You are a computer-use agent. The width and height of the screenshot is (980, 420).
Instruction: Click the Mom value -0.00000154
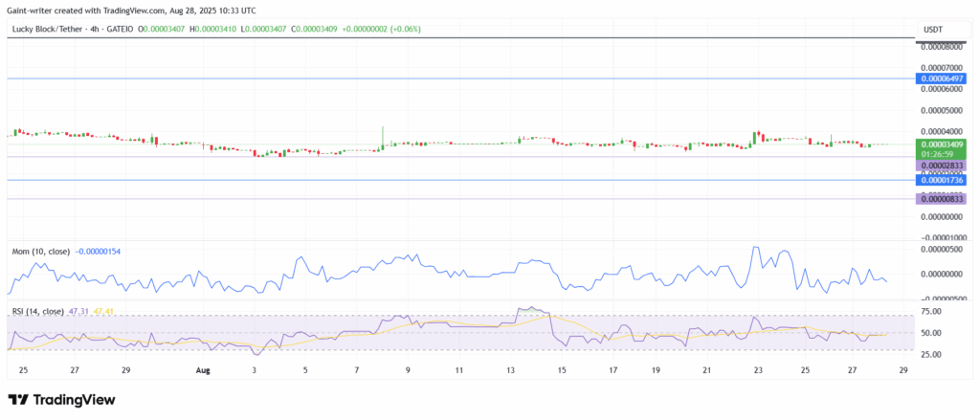click(x=98, y=252)
